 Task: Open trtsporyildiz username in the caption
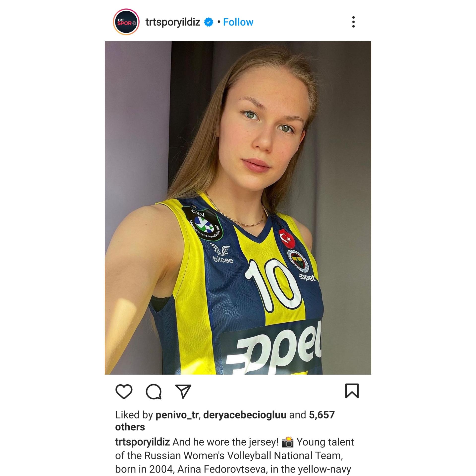[143, 442]
